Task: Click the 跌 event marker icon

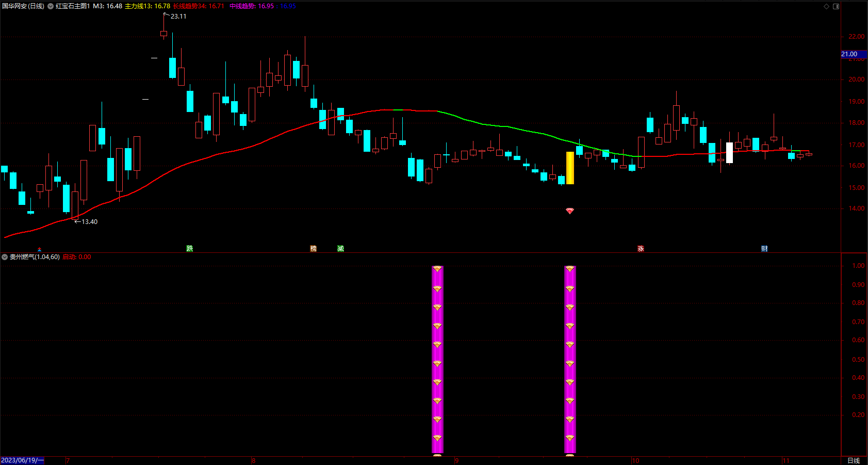Action: click(189, 249)
